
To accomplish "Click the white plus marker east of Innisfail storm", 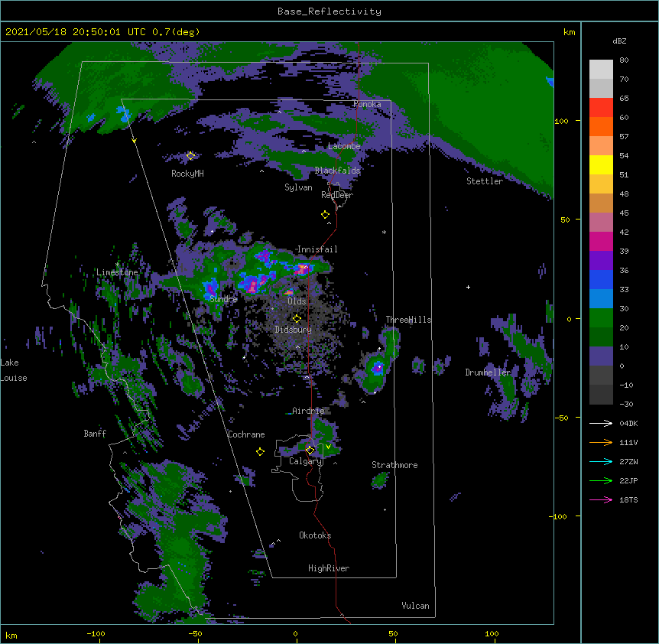I will pyautogui.click(x=468, y=287).
